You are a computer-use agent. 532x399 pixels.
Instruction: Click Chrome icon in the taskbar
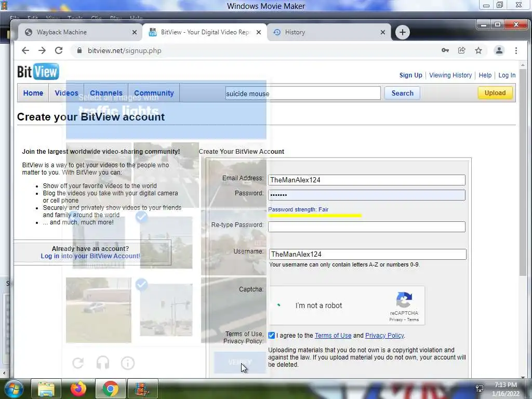click(x=111, y=389)
